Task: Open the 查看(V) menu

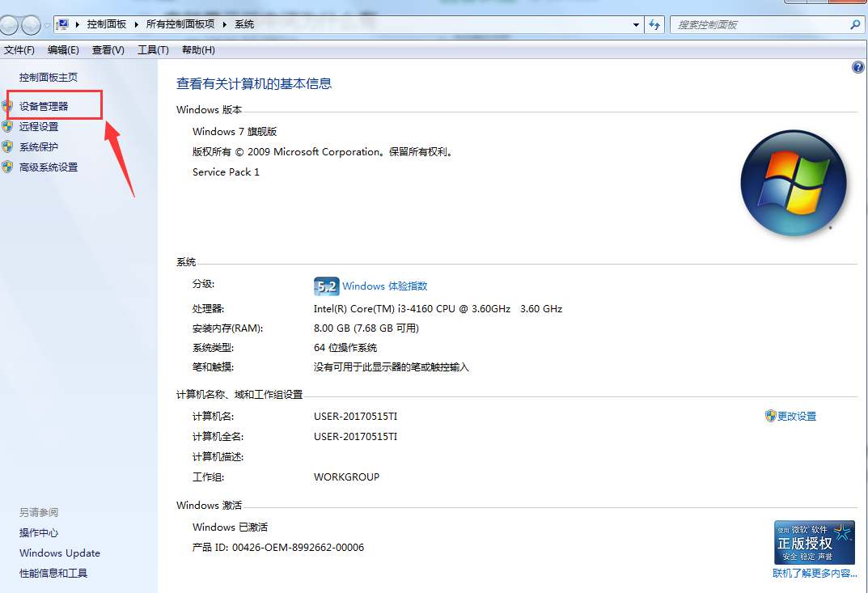Action: point(108,50)
